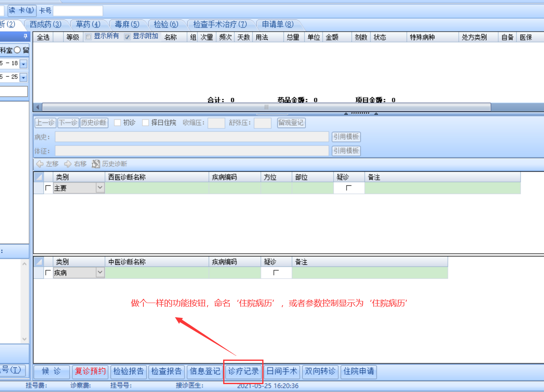Click the 日间手术 button
544x392 pixels.
point(282,371)
